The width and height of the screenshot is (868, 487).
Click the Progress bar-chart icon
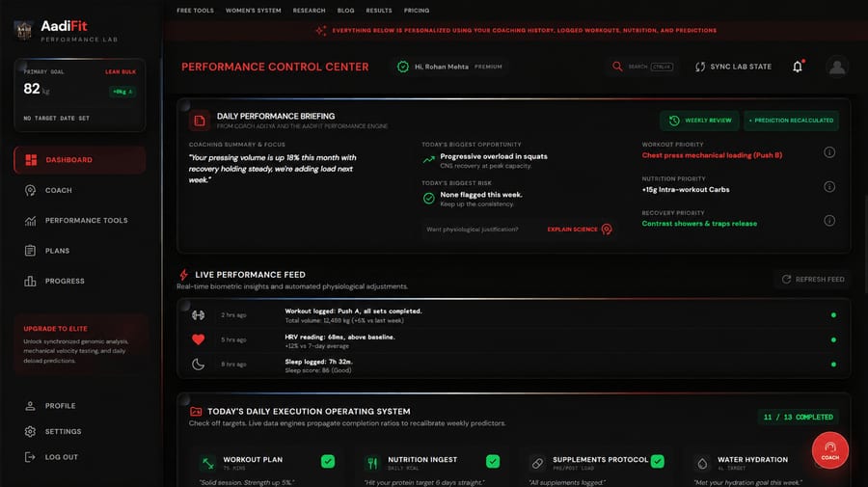click(x=31, y=282)
